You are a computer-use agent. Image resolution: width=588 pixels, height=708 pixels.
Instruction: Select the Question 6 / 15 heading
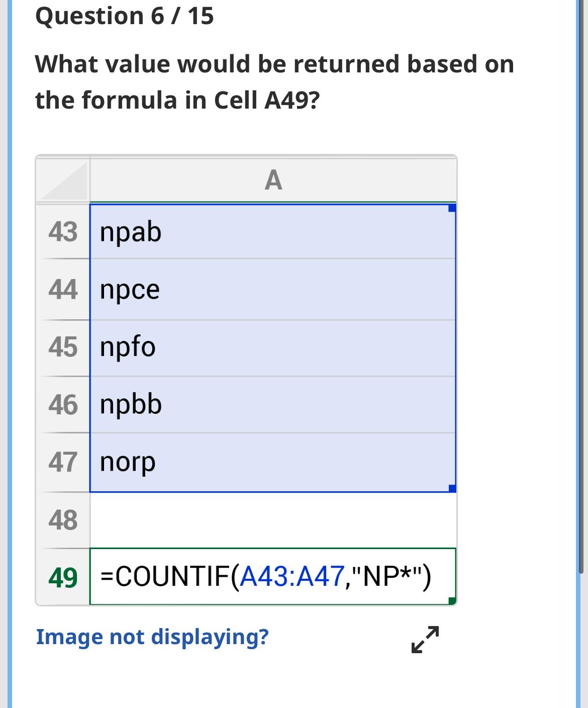click(x=124, y=16)
